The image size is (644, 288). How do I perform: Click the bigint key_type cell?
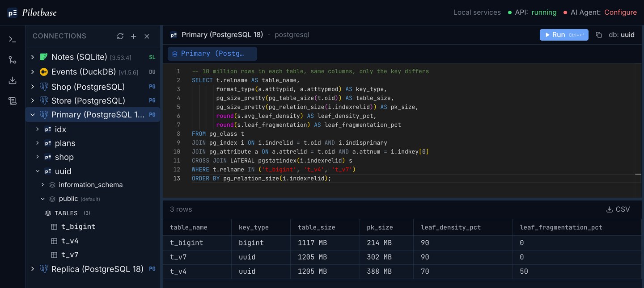coord(261,243)
